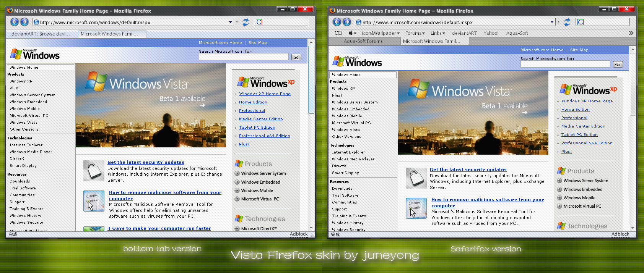Click malicious software tool icon in left window

[x=94, y=201]
